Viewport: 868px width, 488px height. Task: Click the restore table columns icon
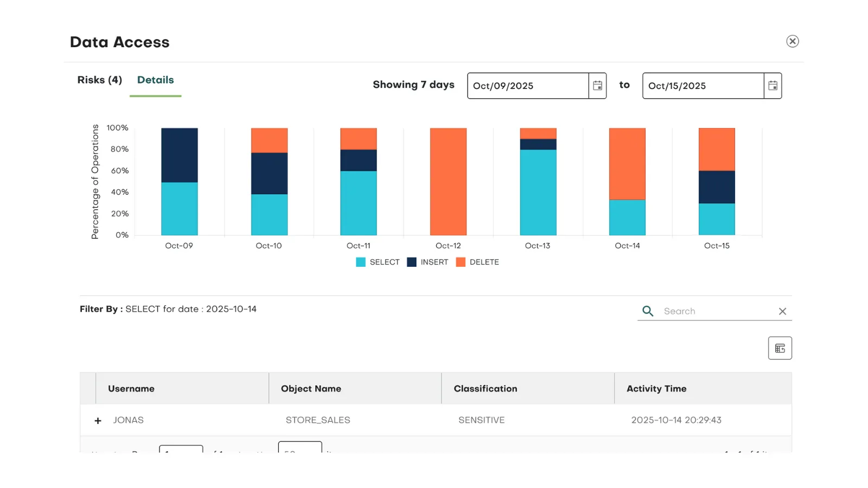[780, 348]
